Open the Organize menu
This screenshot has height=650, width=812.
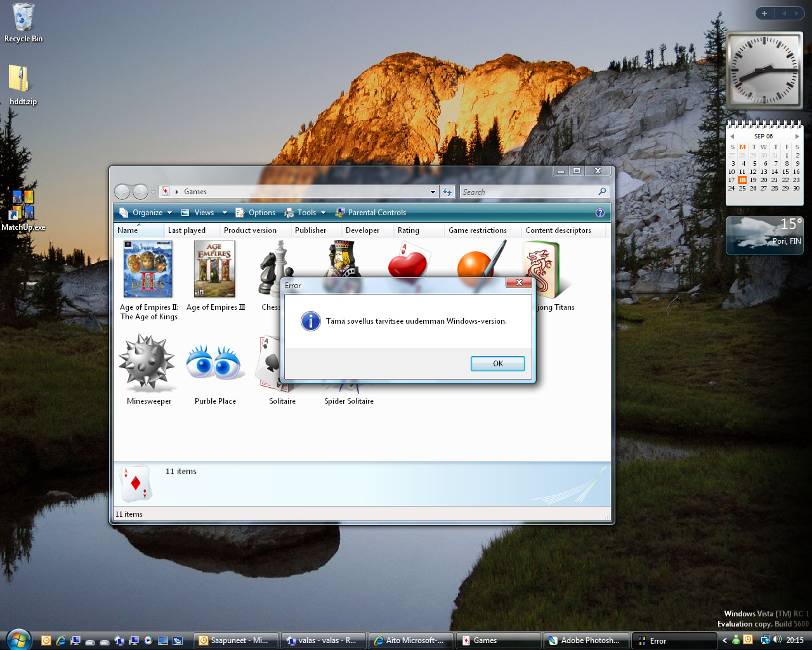[145, 213]
